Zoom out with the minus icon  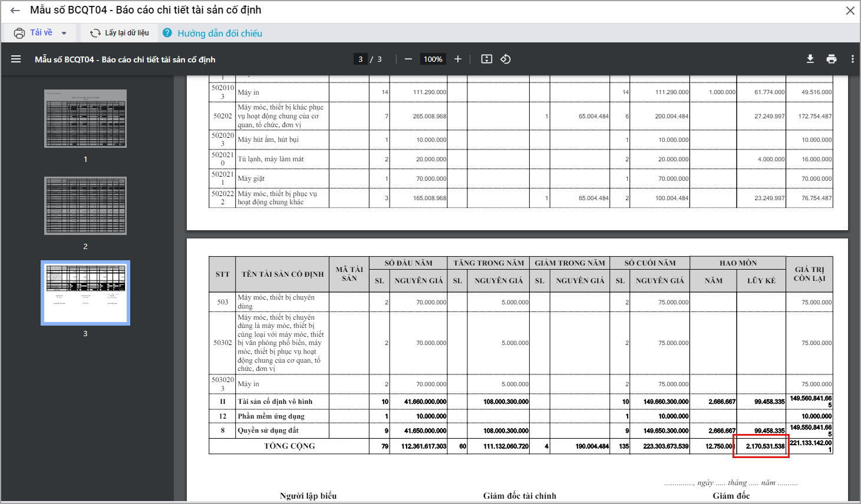(408, 59)
